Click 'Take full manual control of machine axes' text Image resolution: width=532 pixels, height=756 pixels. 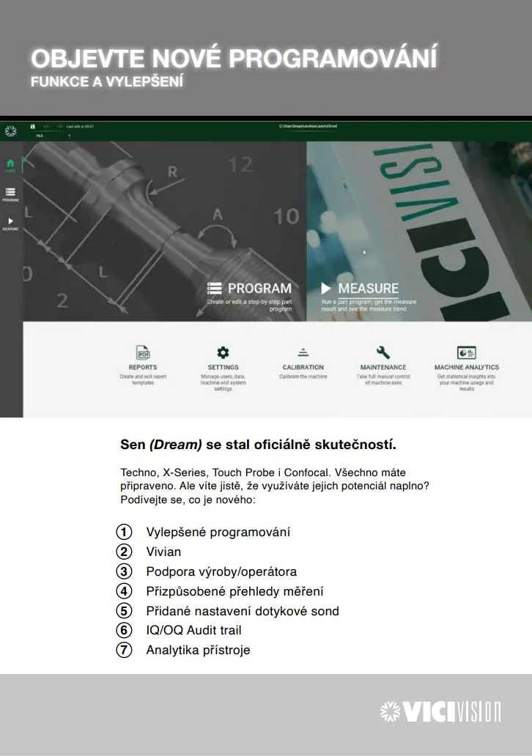point(383,379)
